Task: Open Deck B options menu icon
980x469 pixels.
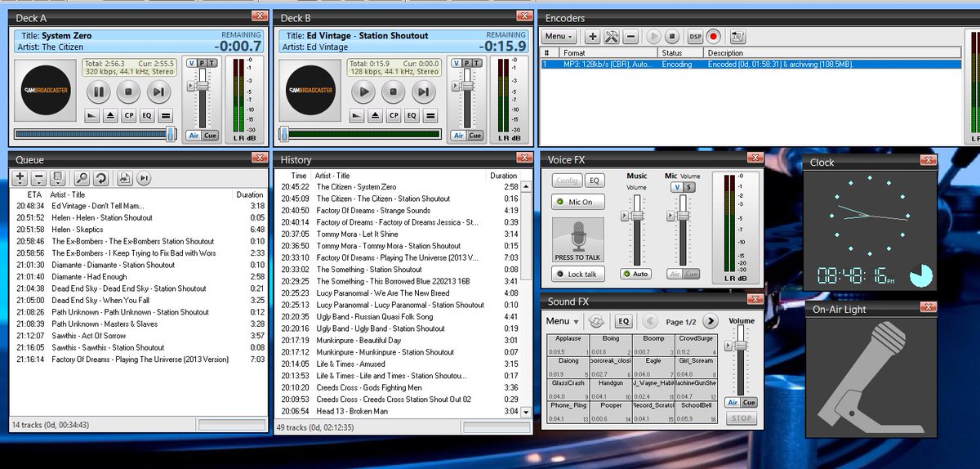Action: [431, 116]
